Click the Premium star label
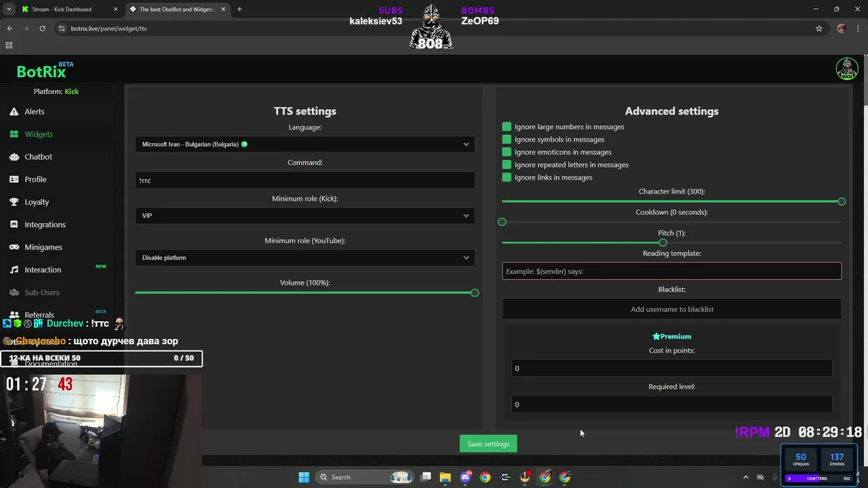 pyautogui.click(x=671, y=336)
